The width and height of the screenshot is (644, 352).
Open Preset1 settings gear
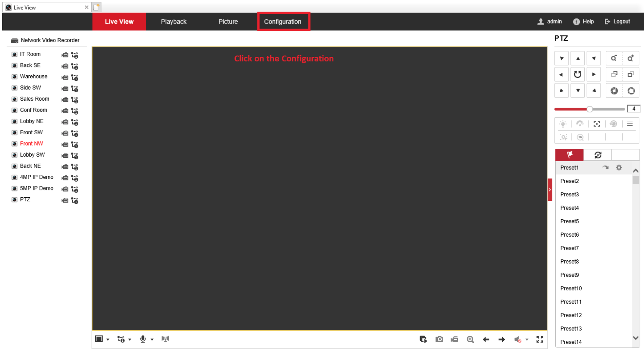(x=619, y=168)
